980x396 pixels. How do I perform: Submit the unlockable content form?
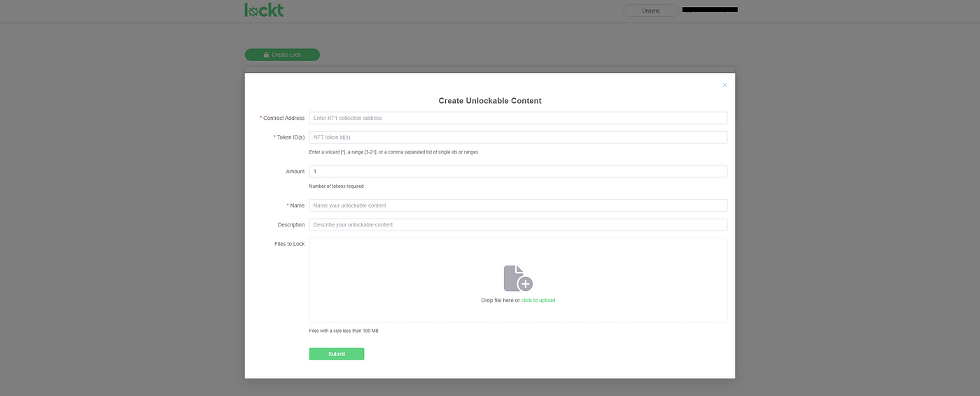pyautogui.click(x=336, y=354)
